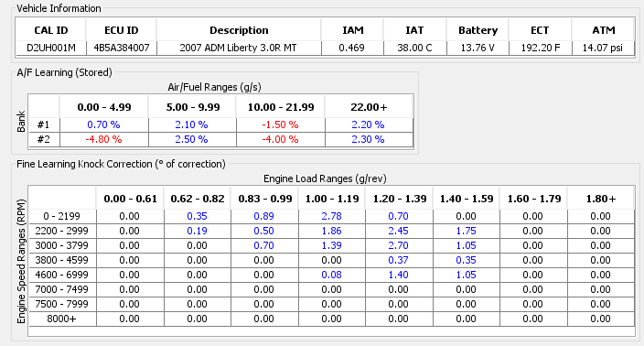Select Bank #1 value -1.50 %
This screenshot has height=346, width=644.
coord(281,124)
